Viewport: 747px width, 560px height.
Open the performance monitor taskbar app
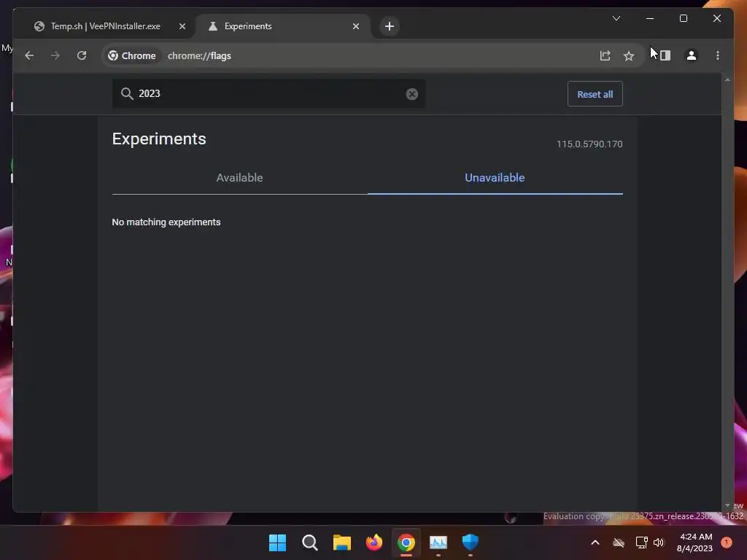438,542
